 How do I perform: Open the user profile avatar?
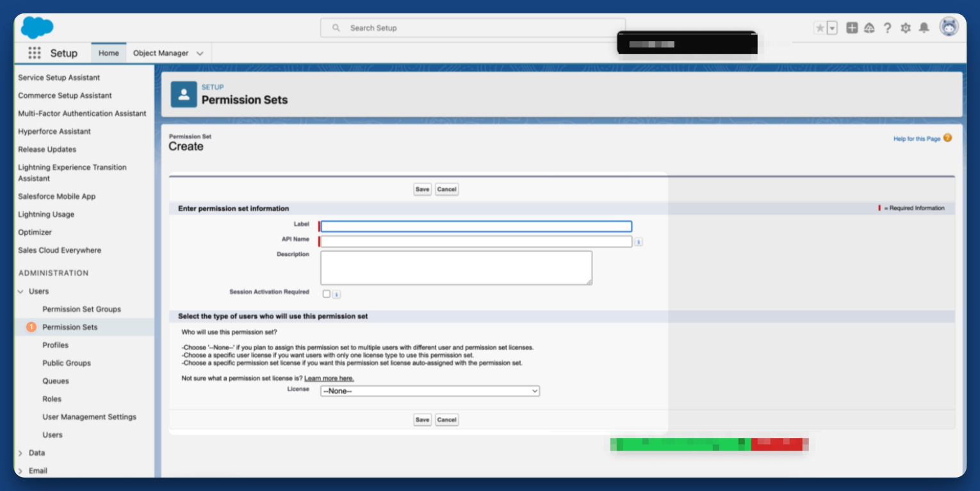[949, 27]
